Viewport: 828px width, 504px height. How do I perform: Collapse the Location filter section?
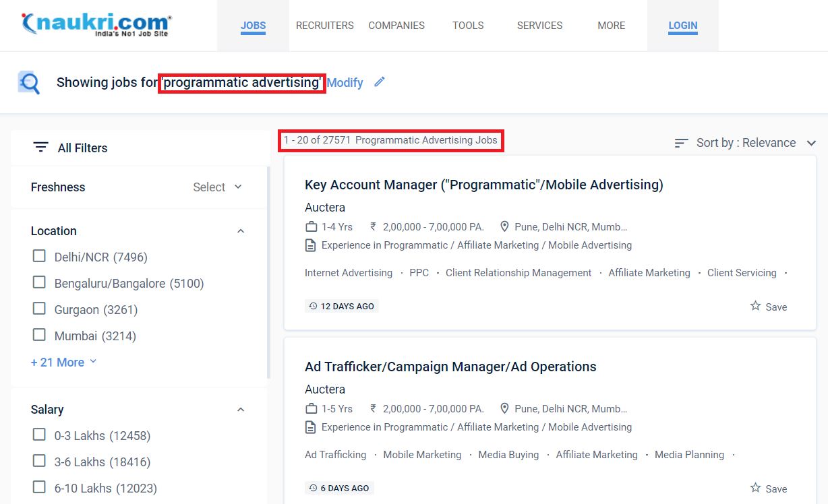(x=241, y=231)
